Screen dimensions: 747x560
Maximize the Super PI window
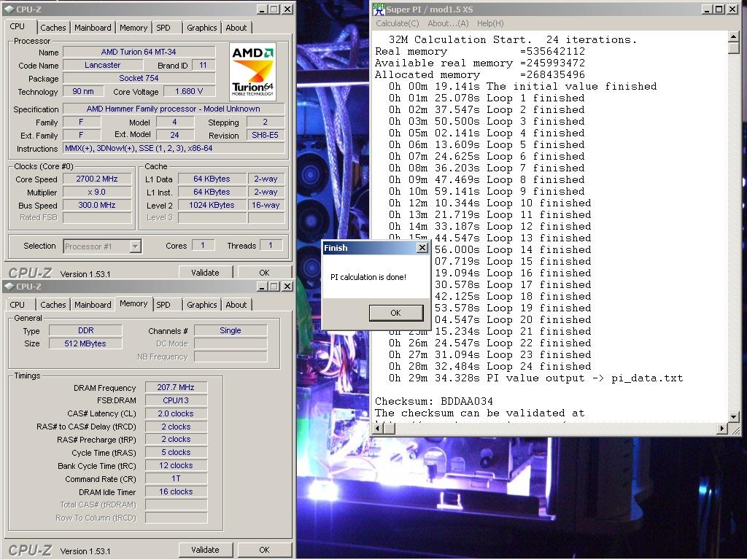point(719,9)
